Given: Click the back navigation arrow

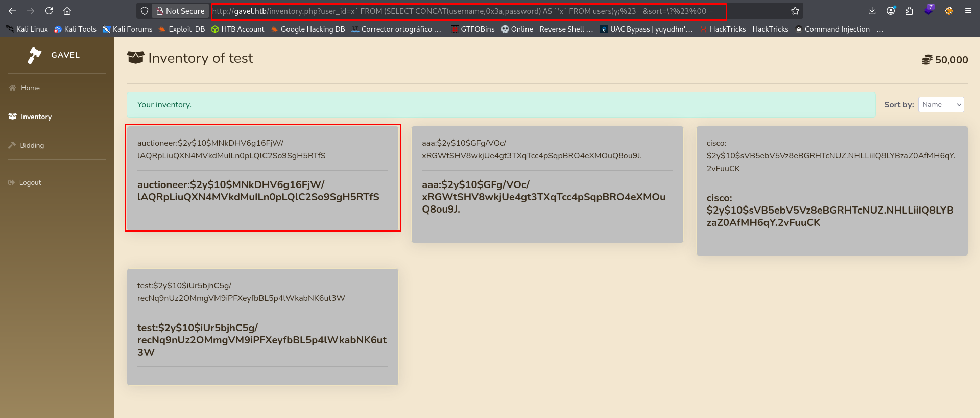Looking at the screenshot, I should point(12,11).
